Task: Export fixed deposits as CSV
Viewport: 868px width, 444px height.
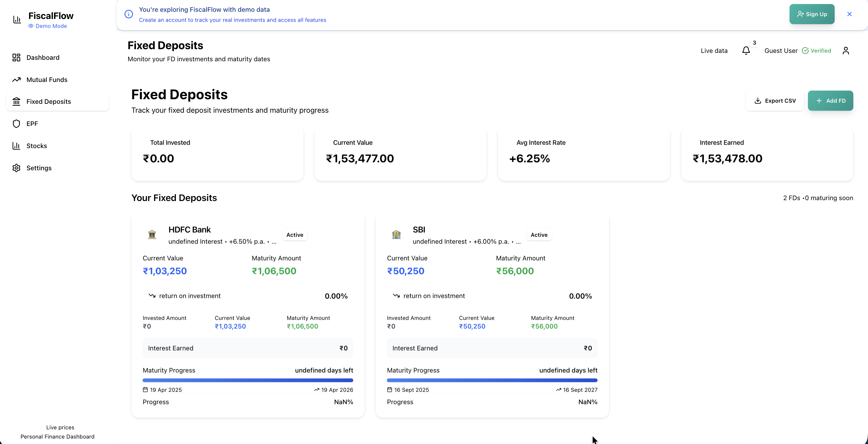Action: coord(775,100)
